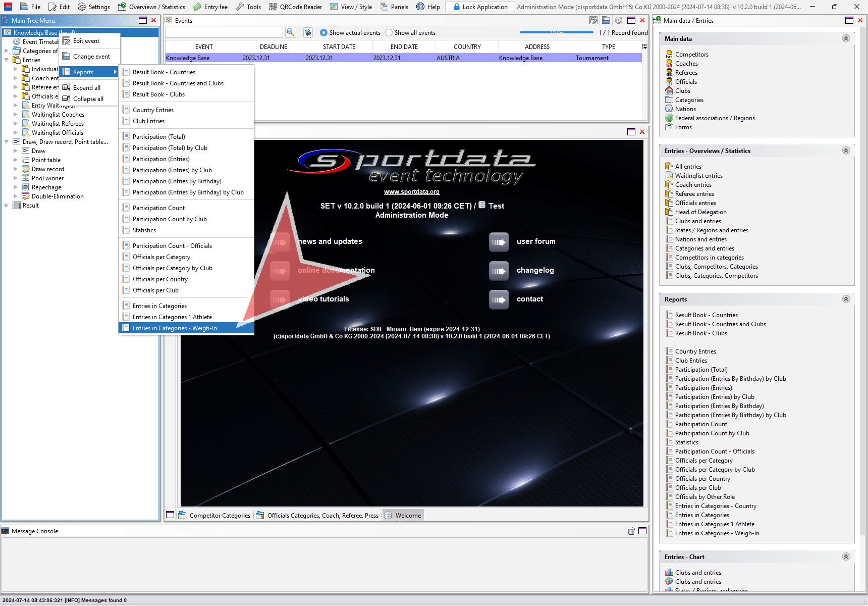Switch to the Competitor Categories tab
868x606 pixels.
(x=214, y=516)
